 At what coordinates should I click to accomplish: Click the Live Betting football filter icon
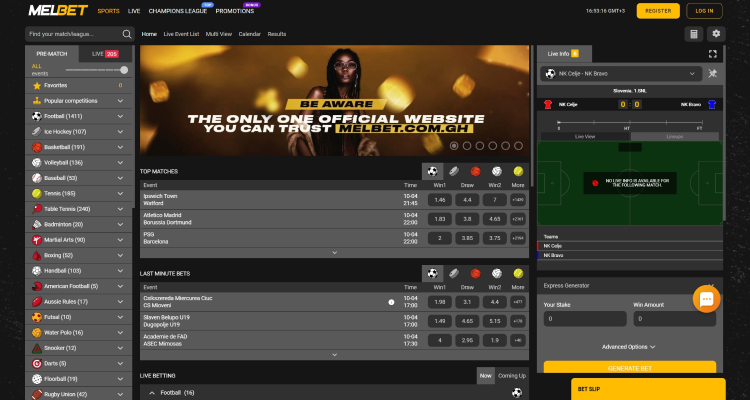[517, 393]
